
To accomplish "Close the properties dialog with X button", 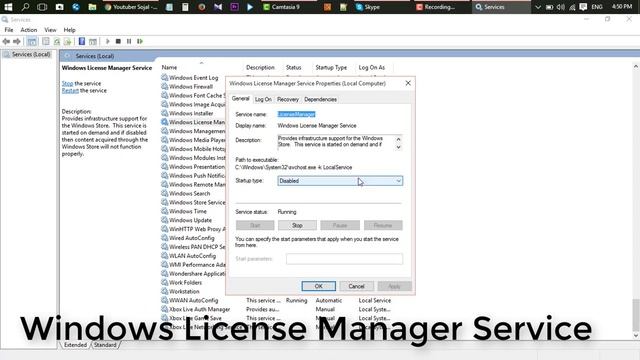I will (x=408, y=83).
